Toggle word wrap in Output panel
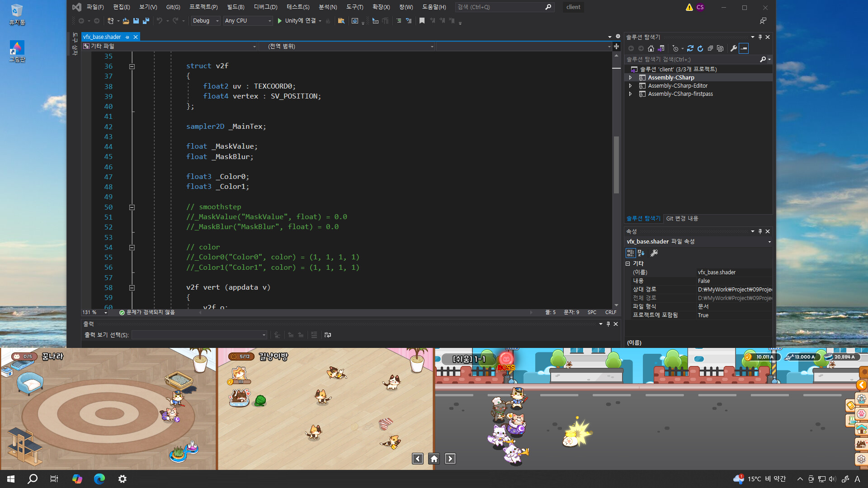 pyautogui.click(x=328, y=335)
